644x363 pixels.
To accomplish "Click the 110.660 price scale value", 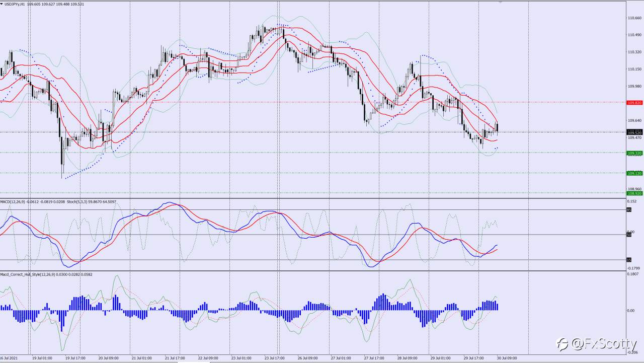I will 634,18.
